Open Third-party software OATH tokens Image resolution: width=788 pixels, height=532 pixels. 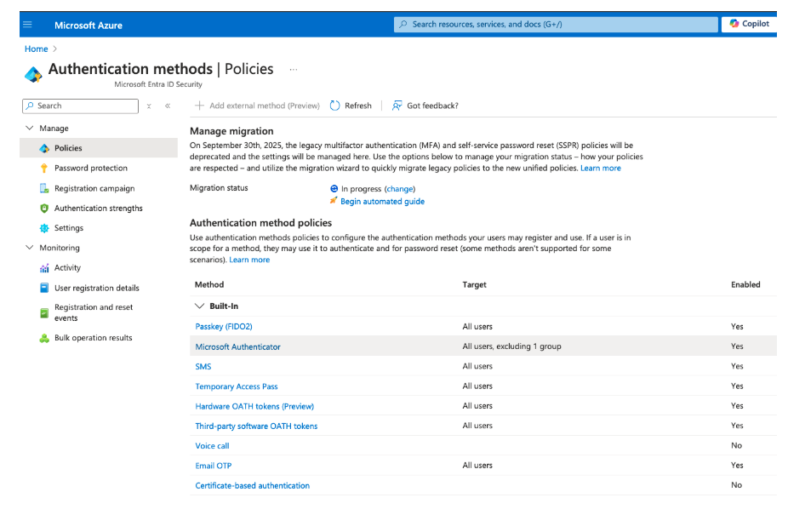[x=256, y=426]
